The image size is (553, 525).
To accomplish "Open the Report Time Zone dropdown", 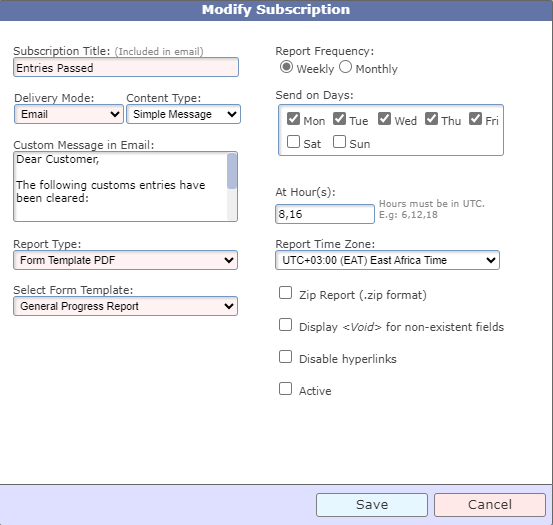I will coord(387,260).
